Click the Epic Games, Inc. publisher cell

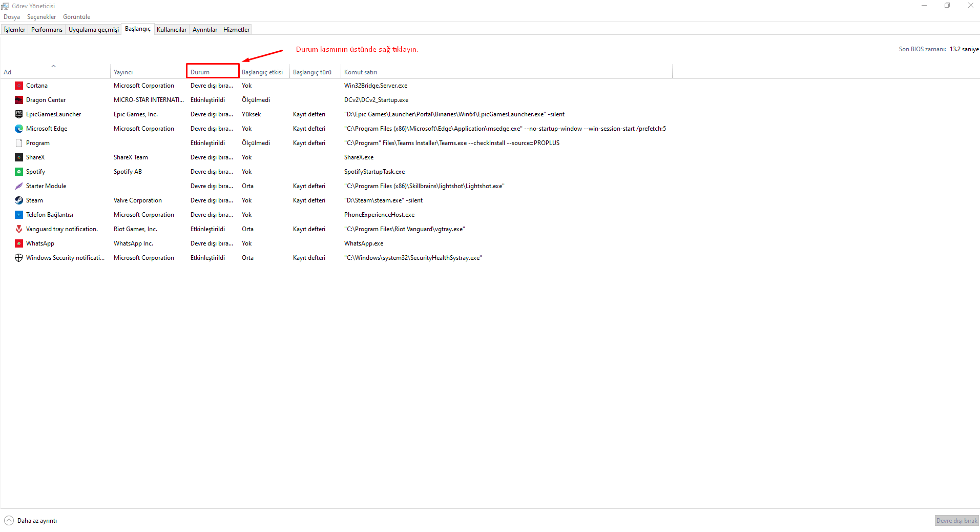click(x=136, y=114)
